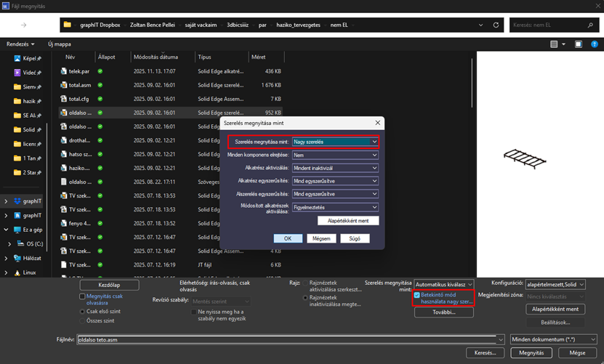Uncheck Betekintő mód használata checkbox
The width and height of the screenshot is (604, 364).
(417, 296)
